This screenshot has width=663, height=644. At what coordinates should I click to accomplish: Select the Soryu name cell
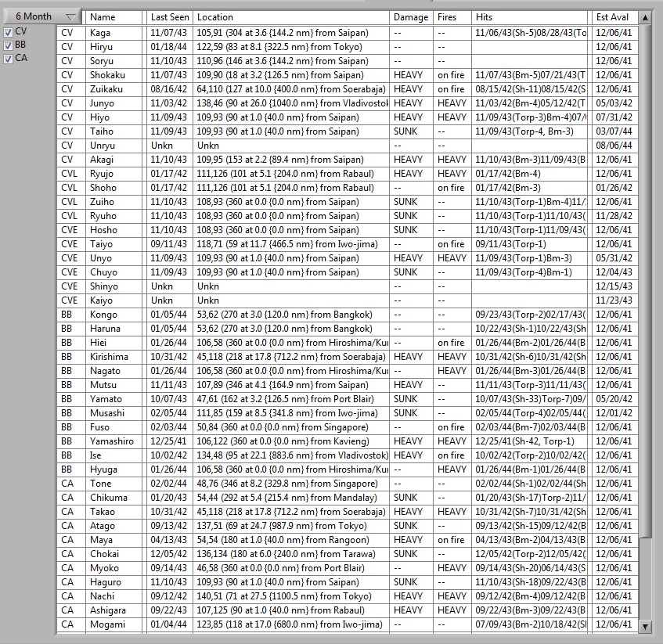click(114, 61)
